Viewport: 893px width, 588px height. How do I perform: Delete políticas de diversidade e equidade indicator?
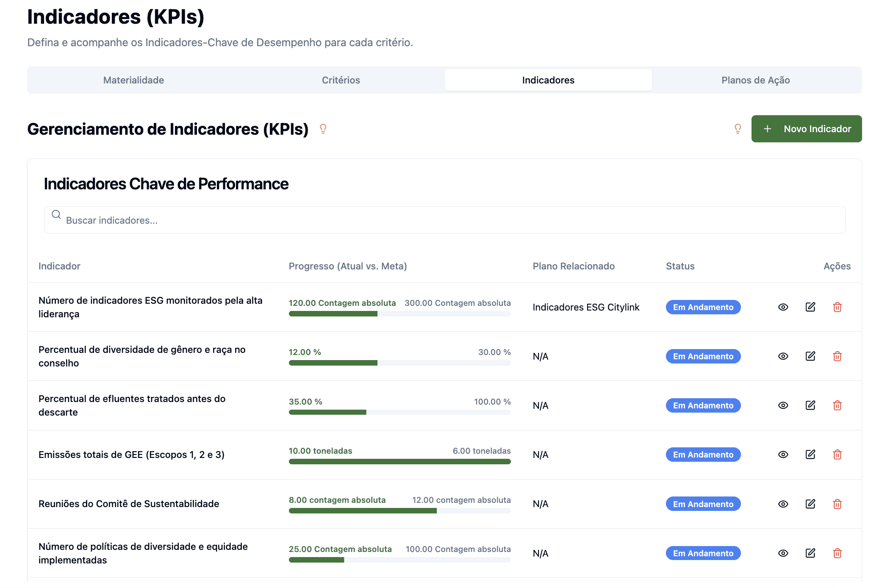tap(837, 553)
